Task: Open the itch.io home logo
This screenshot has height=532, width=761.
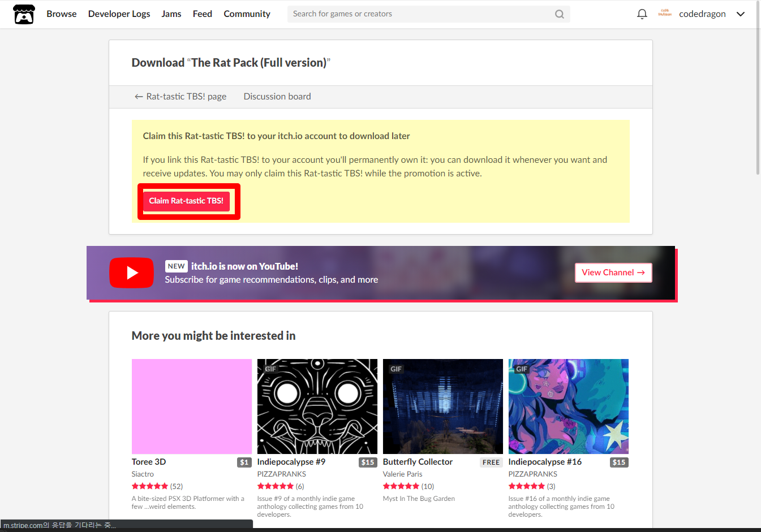Action: [24, 14]
